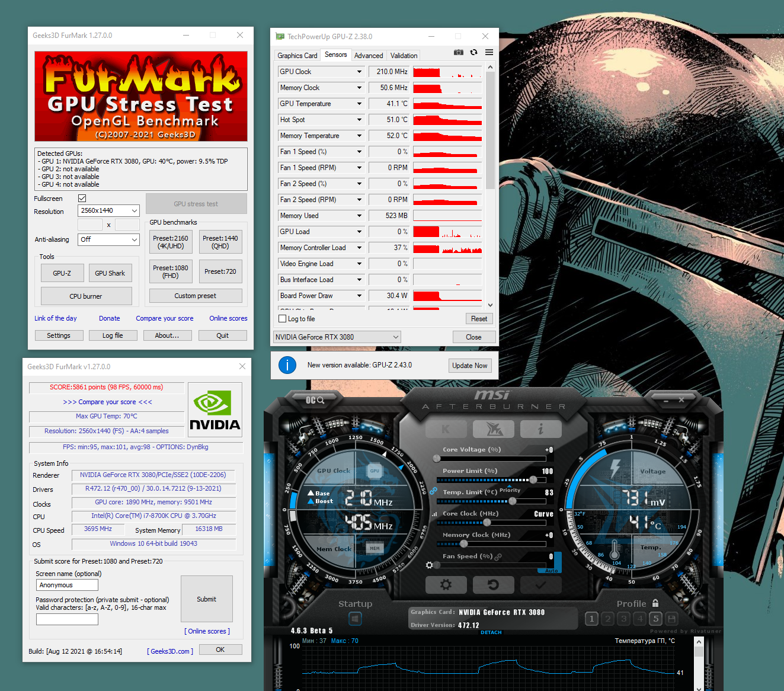
Task: Run the Preset:1080 (FHD) benchmark
Action: tap(171, 271)
